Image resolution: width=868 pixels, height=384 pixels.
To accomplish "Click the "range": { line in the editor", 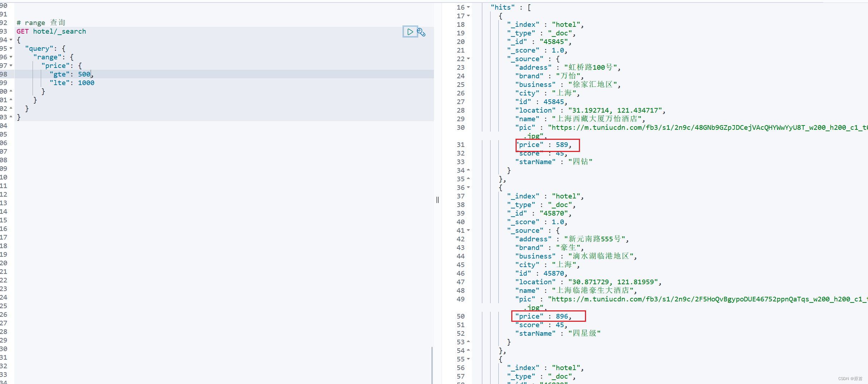I will coord(53,57).
